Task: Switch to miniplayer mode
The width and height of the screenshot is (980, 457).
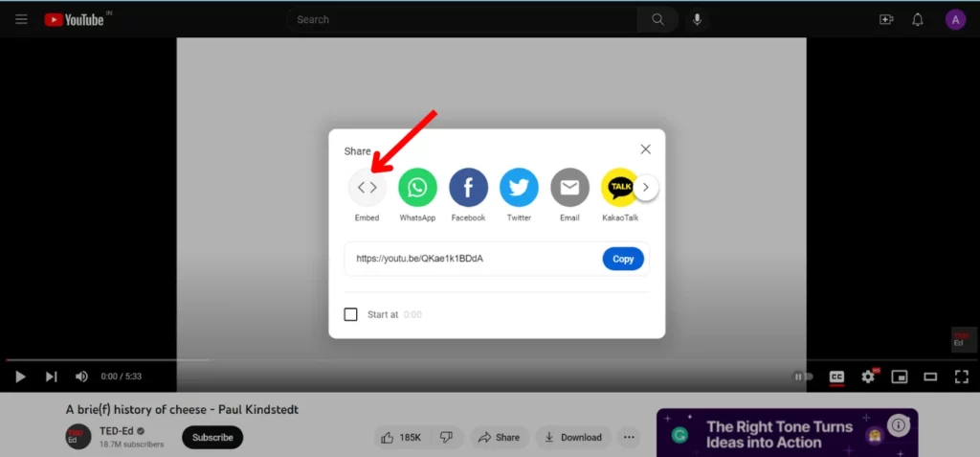Action: click(x=900, y=377)
